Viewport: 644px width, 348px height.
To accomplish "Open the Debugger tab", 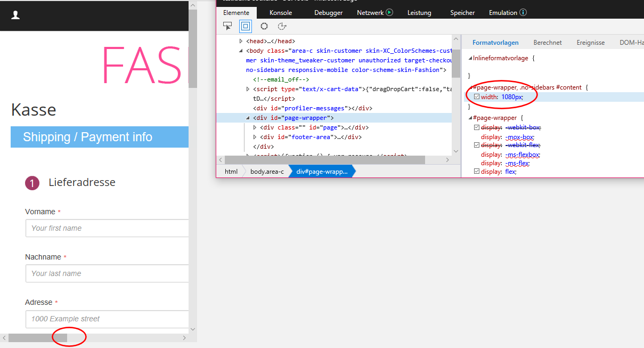I will pyautogui.click(x=329, y=13).
